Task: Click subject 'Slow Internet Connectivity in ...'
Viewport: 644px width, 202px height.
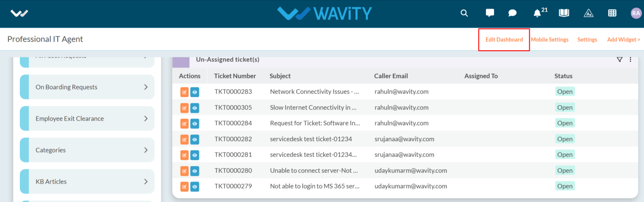Action: pos(313,107)
